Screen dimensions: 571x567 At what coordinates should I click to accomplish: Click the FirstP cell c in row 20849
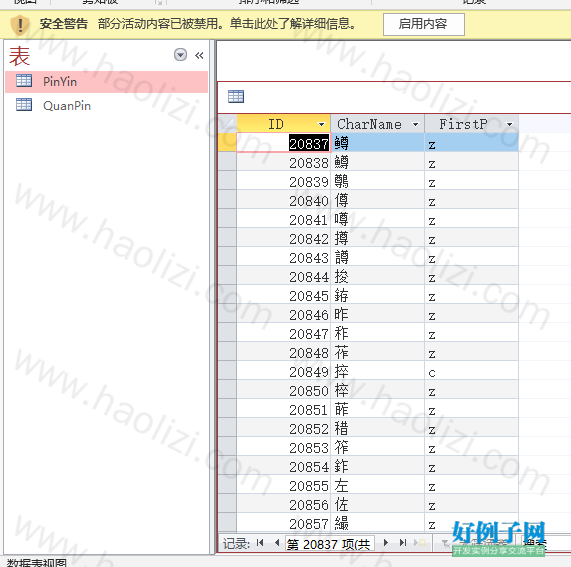[472, 371]
